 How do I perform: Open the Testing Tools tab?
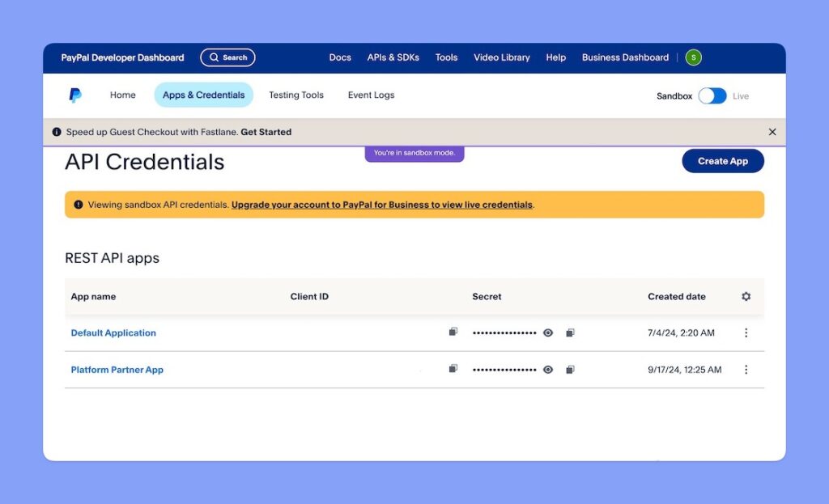pos(296,95)
